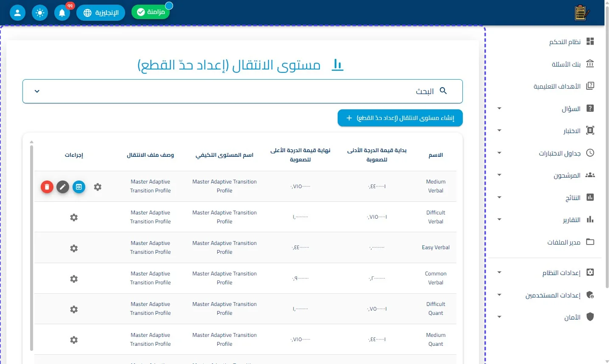The height and width of the screenshot is (364, 610).
Task: Open the user profile icon in the top bar
Action: [x=17, y=13]
